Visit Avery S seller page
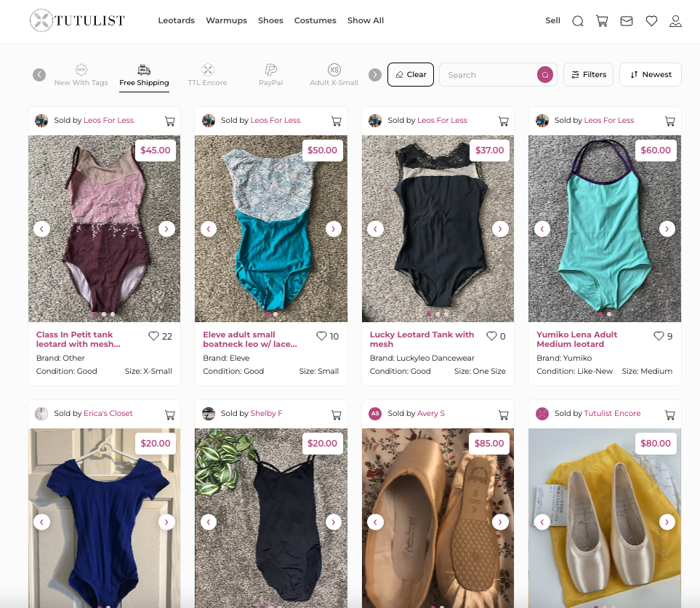This screenshot has width=700, height=608. pos(431,413)
